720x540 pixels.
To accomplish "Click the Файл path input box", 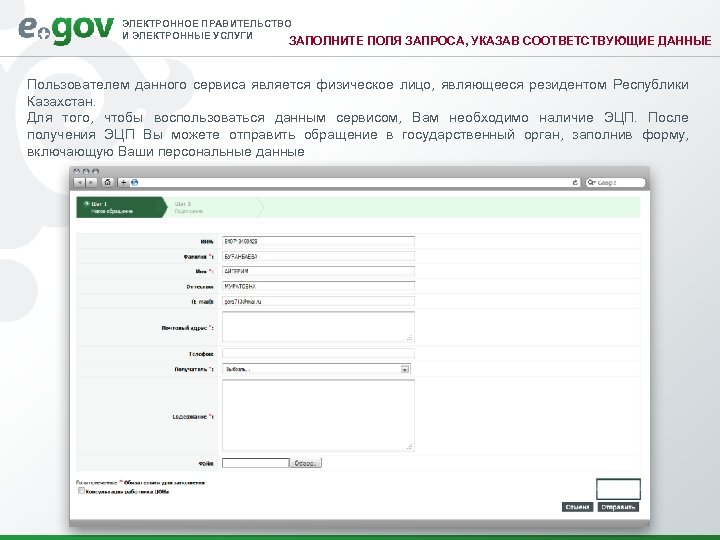I will 255,463.
